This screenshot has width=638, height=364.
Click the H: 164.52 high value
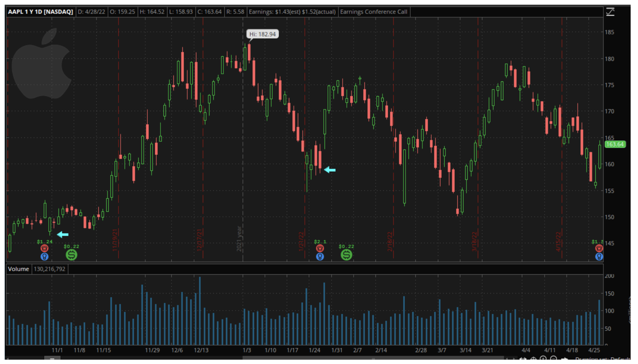click(152, 12)
